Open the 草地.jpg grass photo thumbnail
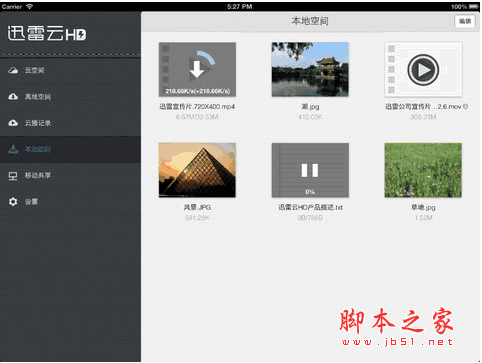 click(x=423, y=170)
